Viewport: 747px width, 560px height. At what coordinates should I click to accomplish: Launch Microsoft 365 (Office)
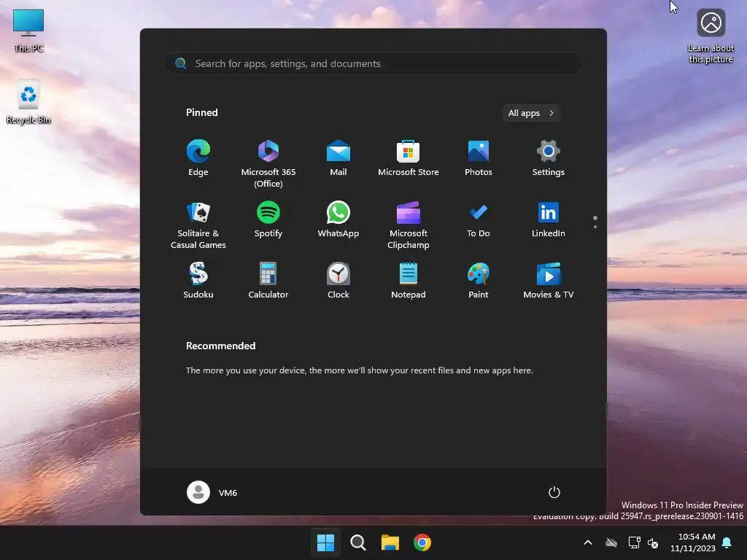coord(268,164)
